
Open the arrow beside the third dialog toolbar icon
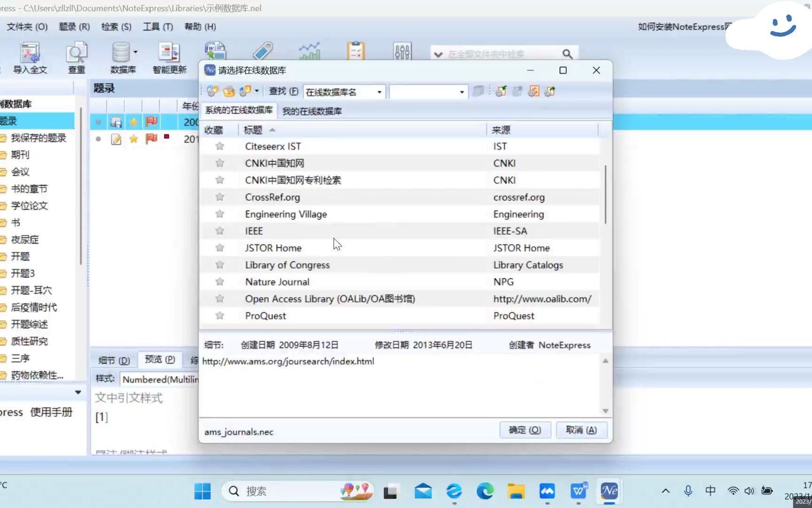(x=257, y=91)
